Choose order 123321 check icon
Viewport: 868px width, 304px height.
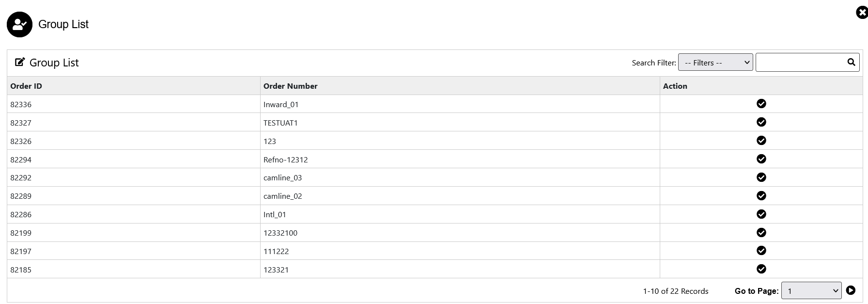coord(761,269)
